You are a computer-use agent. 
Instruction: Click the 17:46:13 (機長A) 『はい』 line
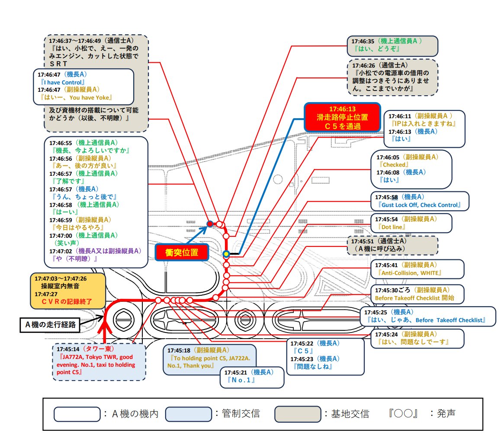pyautogui.click(x=413, y=135)
